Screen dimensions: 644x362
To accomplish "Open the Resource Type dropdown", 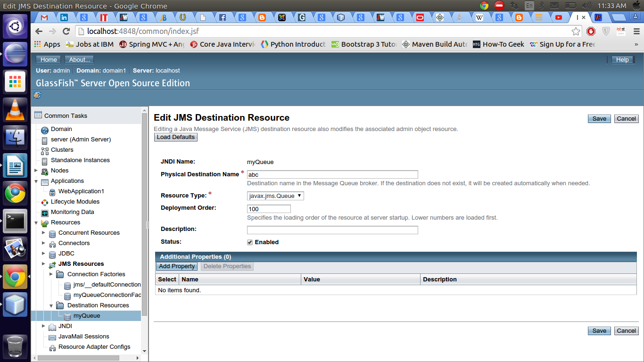I will pos(275,196).
